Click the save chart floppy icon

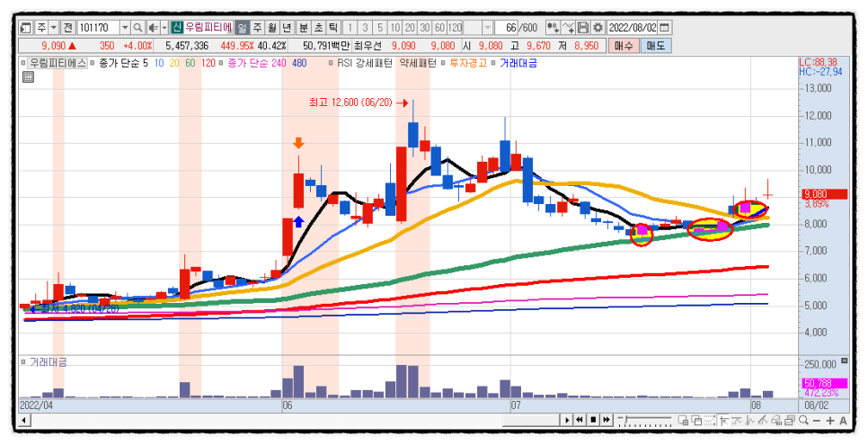[583, 27]
